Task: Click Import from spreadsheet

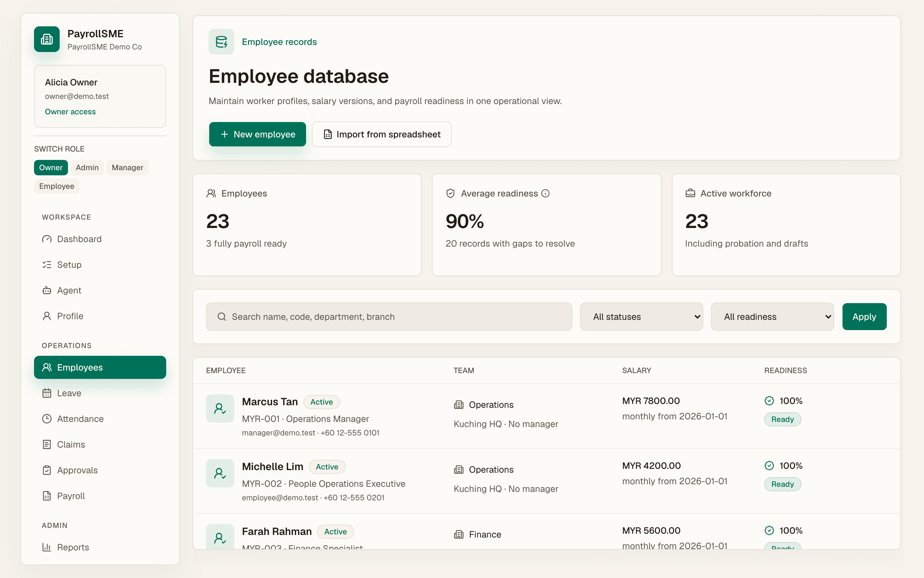Action: (381, 134)
